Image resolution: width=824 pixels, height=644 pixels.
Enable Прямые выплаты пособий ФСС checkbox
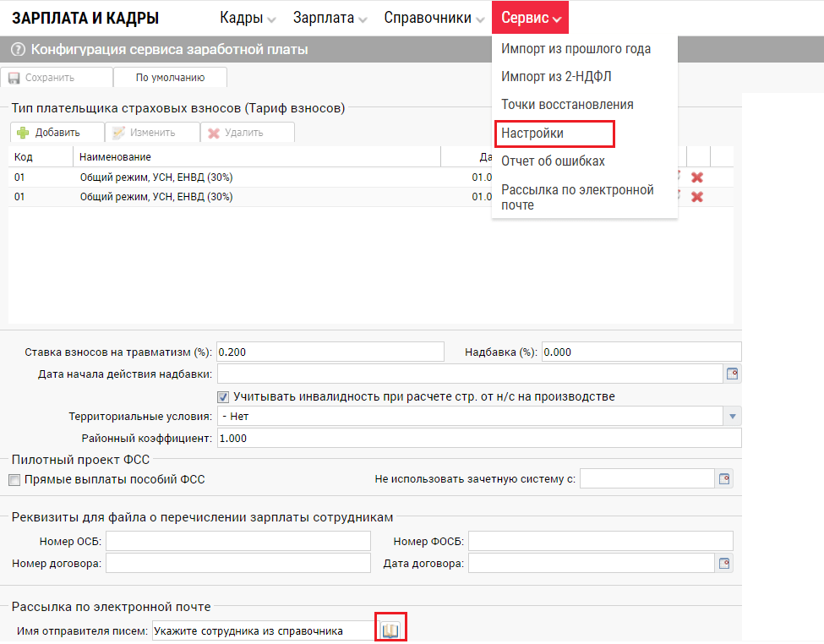[14, 480]
